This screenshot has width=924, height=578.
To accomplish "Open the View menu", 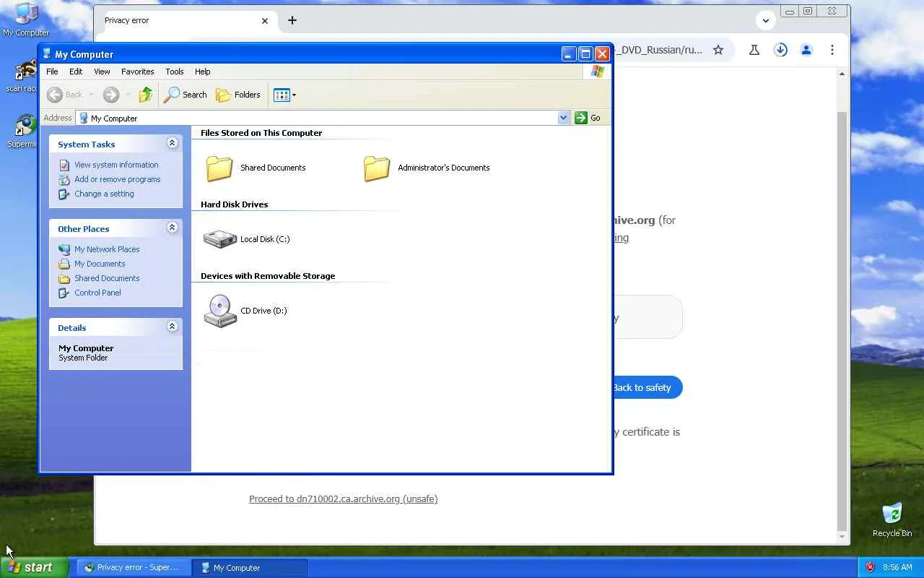I will click(102, 72).
